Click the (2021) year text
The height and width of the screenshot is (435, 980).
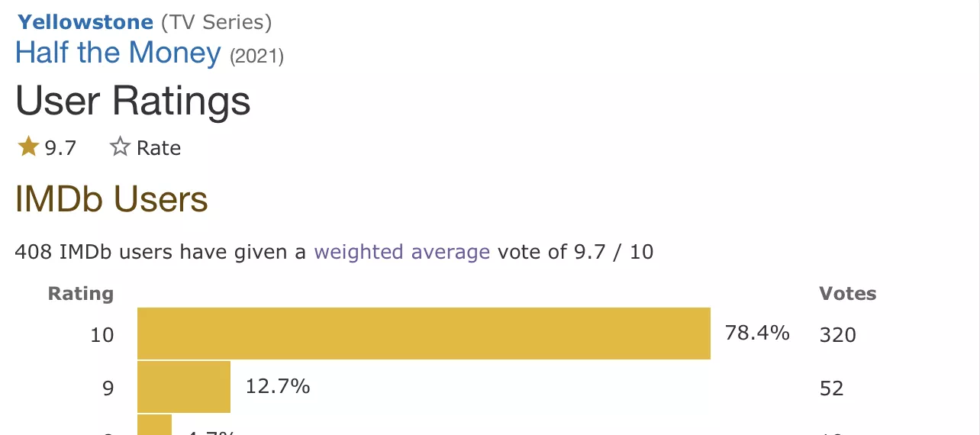(x=256, y=56)
